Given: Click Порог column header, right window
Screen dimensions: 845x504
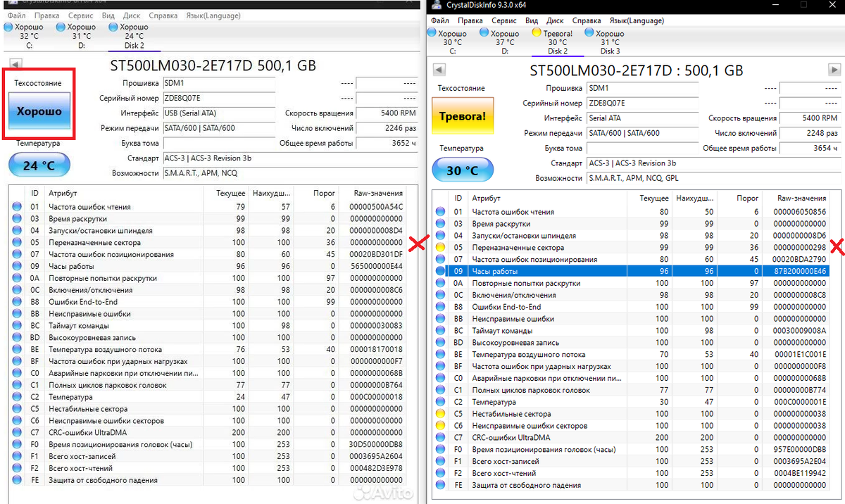Looking at the screenshot, I should (739, 199).
